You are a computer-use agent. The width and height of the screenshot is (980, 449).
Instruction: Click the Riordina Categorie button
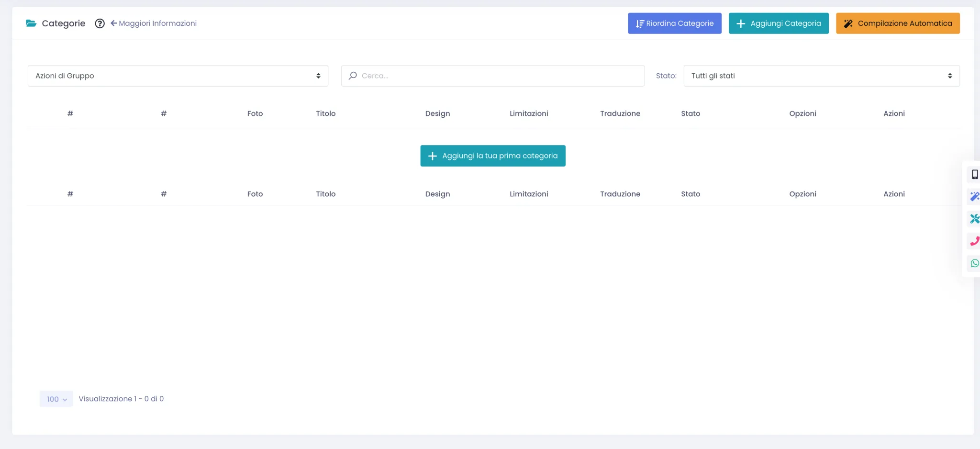click(675, 23)
